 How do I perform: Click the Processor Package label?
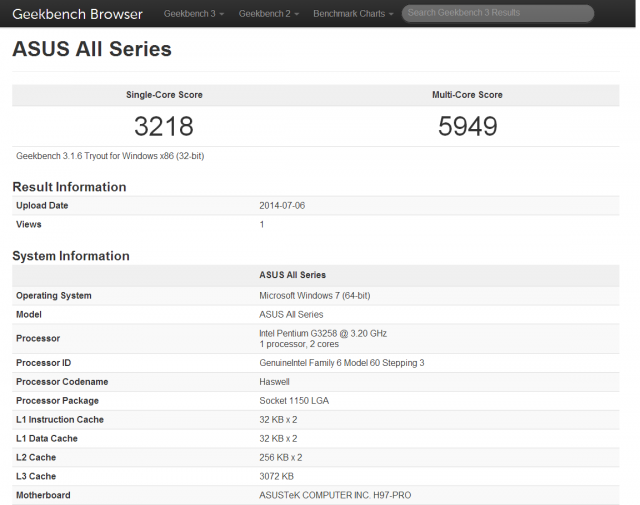coord(58,400)
